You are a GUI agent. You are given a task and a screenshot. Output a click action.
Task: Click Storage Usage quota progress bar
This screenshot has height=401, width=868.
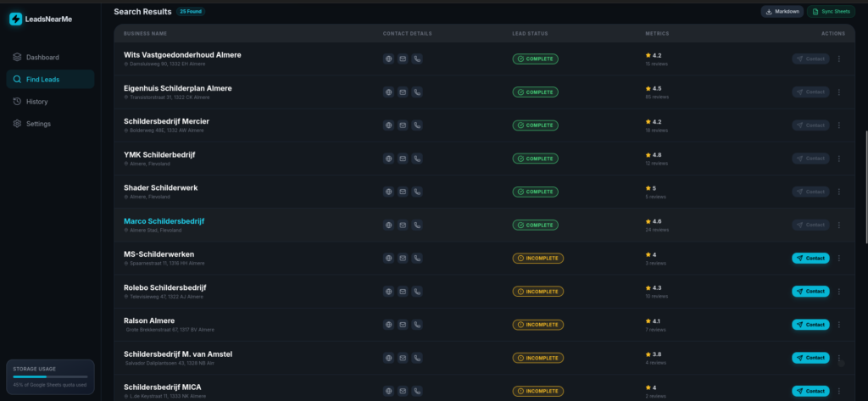click(x=50, y=376)
